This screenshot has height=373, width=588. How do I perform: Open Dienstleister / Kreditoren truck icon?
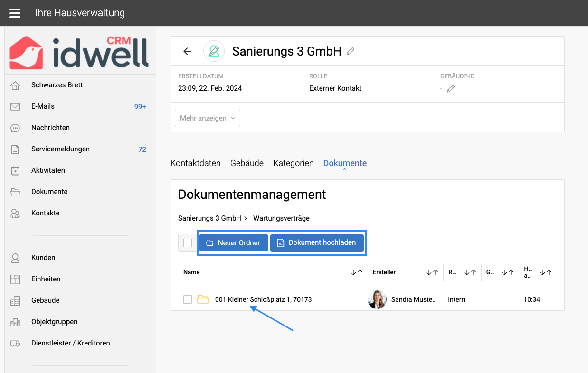tap(15, 343)
